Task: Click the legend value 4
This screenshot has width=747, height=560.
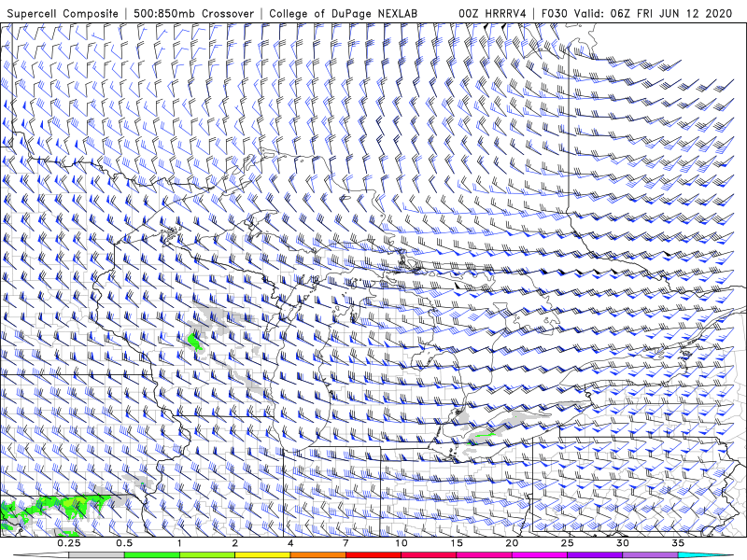Action: pyautogui.click(x=290, y=543)
